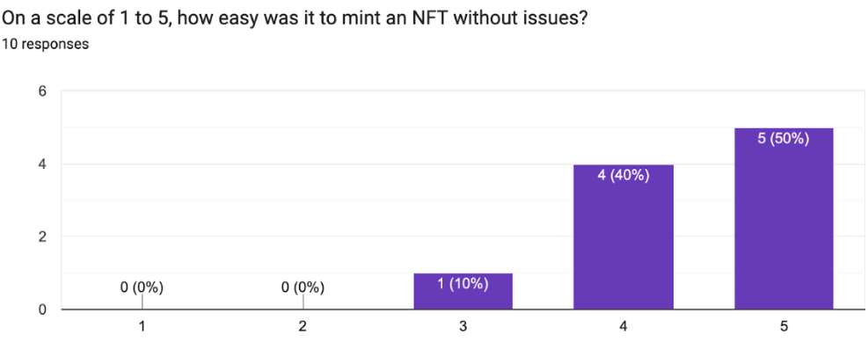Click y-axis value 0
868x349 pixels.
(41, 309)
